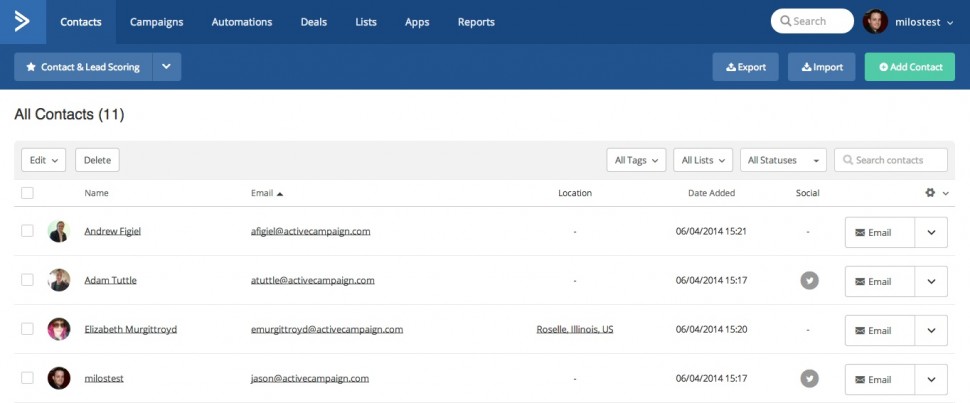Open afigiel@activecampaign.com email link
This screenshot has height=403, width=970.
point(311,231)
